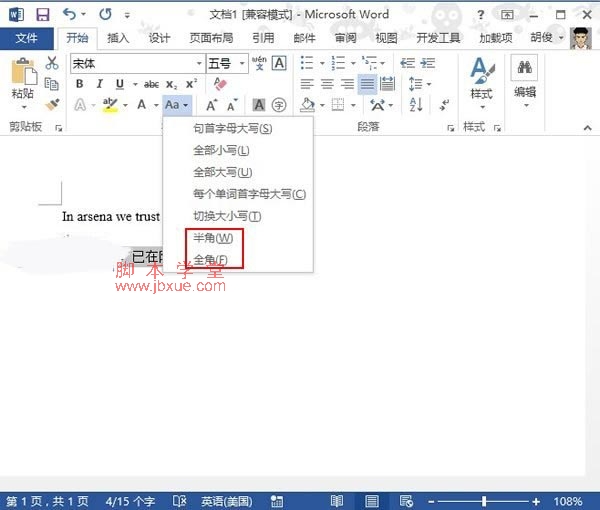Shrink font size button

pyautogui.click(x=232, y=104)
